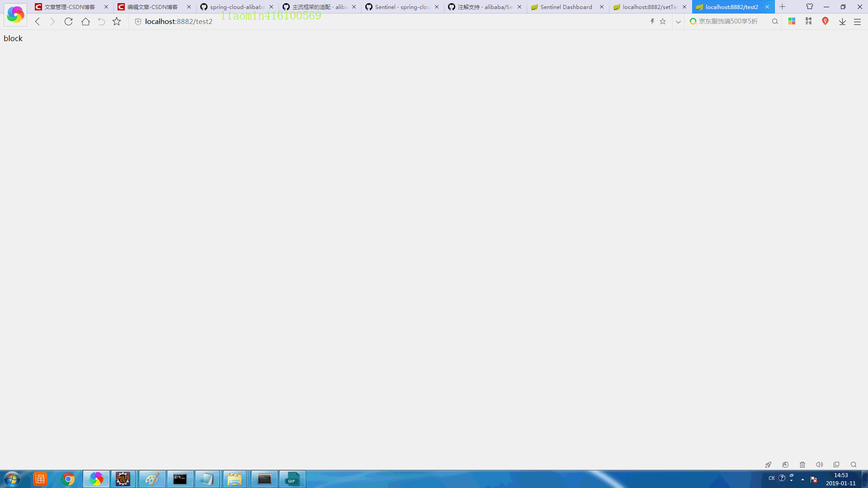Screen dimensions: 868x488
Task: Expand the address bar history dropdown chevron
Action: (x=678, y=22)
